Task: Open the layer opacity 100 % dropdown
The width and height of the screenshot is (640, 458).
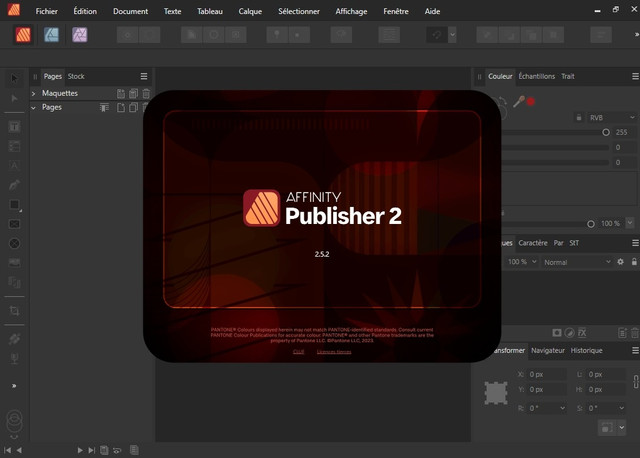Action: pyautogui.click(x=534, y=262)
